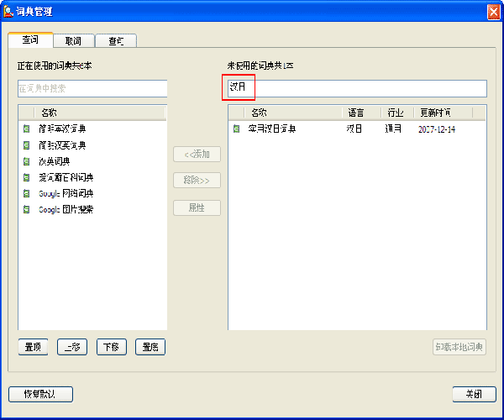Viewport: 504px width, 420px height.
Task: Click the 通用 industry cell
Action: [393, 129]
